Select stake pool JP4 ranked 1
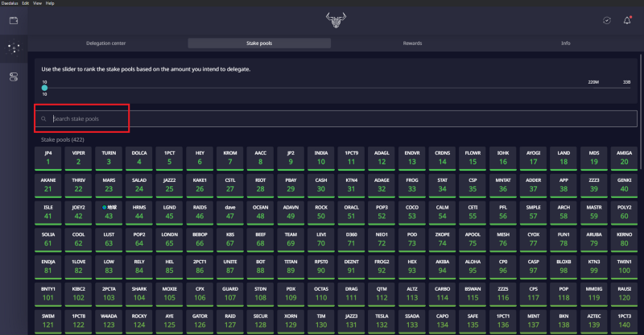 pyautogui.click(x=48, y=159)
